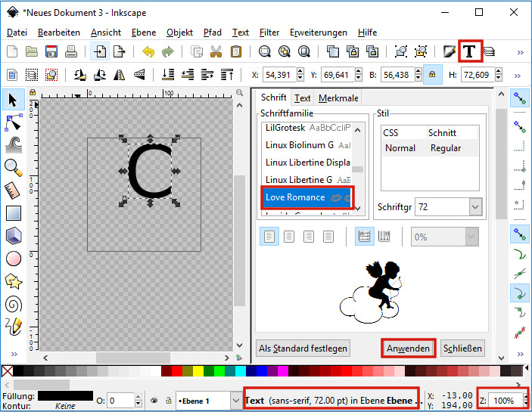Select left text alignment button
Image resolution: width=532 pixels, height=412 pixels.
coord(269,237)
